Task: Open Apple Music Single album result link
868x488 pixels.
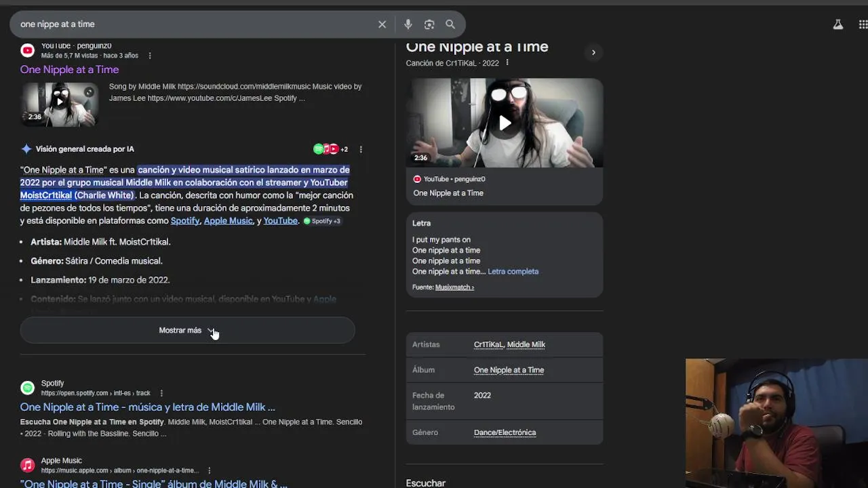Action: click(x=153, y=484)
